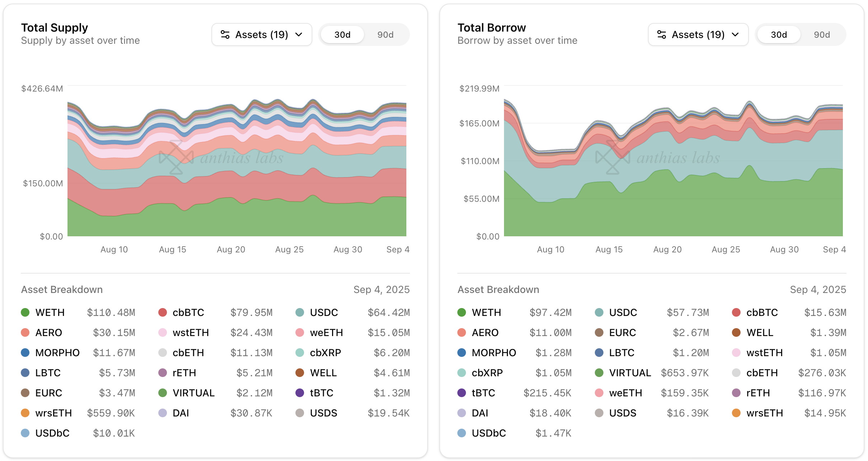Select 30d range on Total Borrow
The image size is (868, 461).
coord(779,34)
